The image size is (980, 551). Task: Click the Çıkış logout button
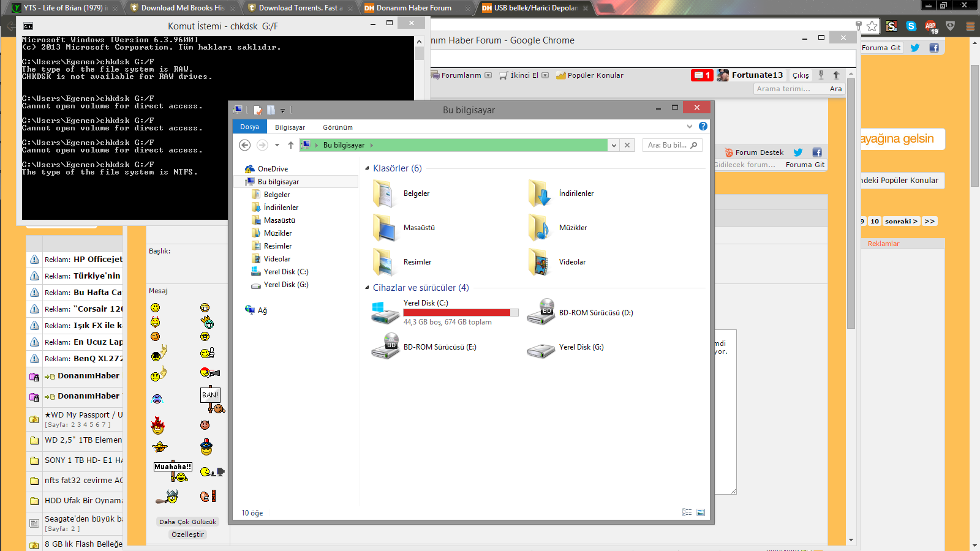pyautogui.click(x=801, y=75)
